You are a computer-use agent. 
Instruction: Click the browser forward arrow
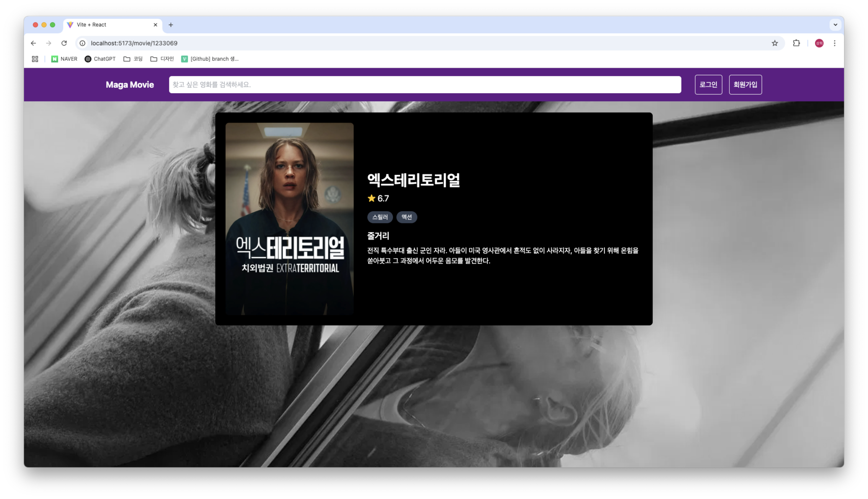(49, 43)
